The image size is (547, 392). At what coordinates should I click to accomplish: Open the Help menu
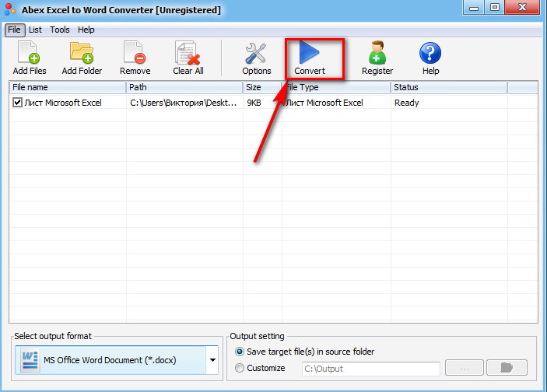(x=86, y=30)
